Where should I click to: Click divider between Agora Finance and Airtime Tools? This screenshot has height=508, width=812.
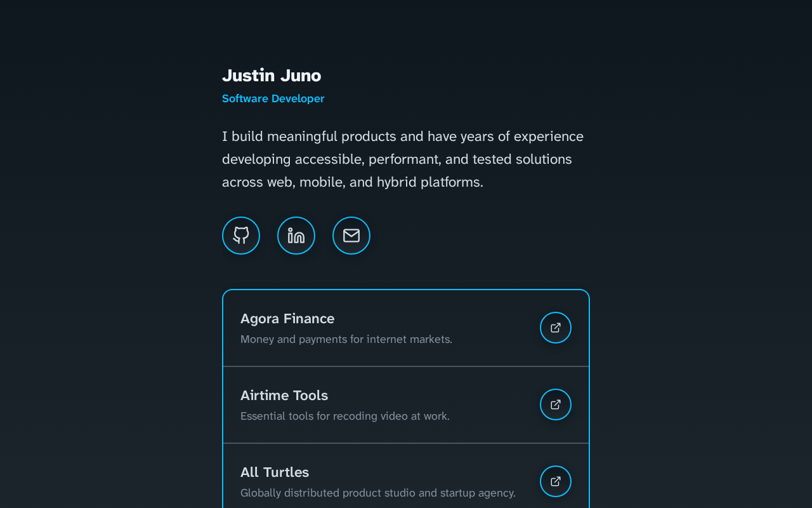(x=406, y=366)
